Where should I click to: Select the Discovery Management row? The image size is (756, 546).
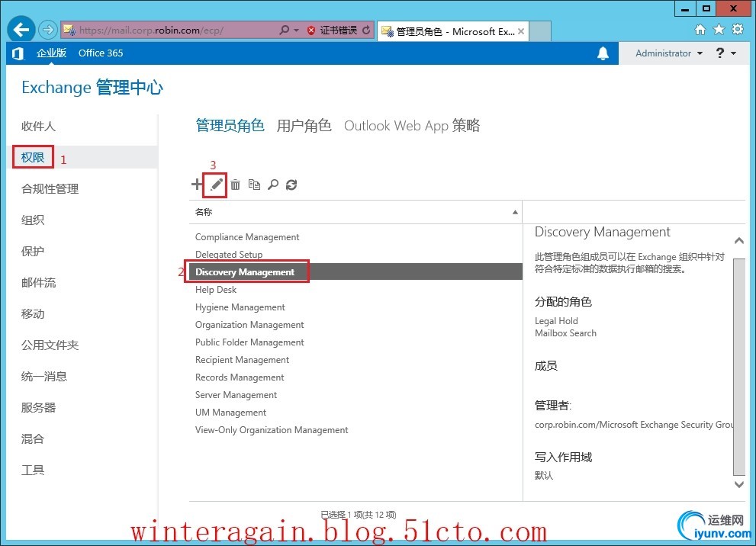click(x=355, y=271)
